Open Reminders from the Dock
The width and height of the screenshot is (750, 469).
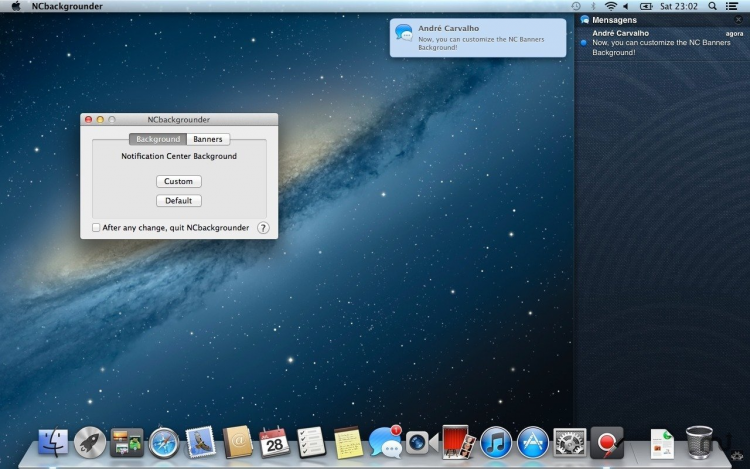pyautogui.click(x=311, y=442)
